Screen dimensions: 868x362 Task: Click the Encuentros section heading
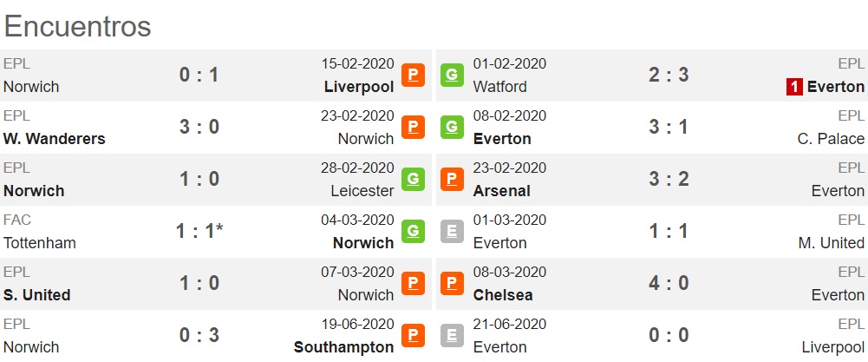[77, 26]
